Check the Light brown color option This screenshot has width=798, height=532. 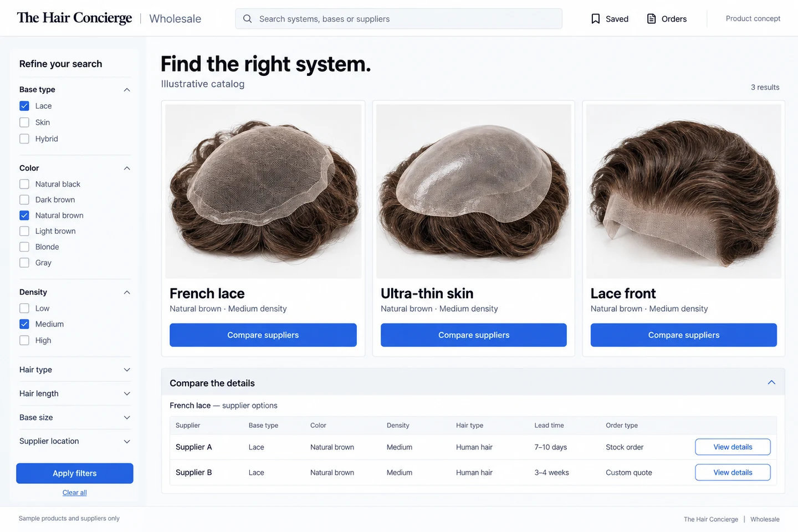pos(24,231)
